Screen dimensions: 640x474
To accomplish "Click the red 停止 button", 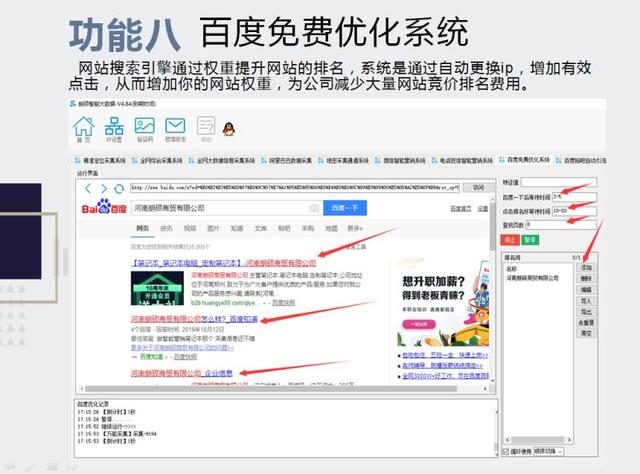I will pos(509,240).
